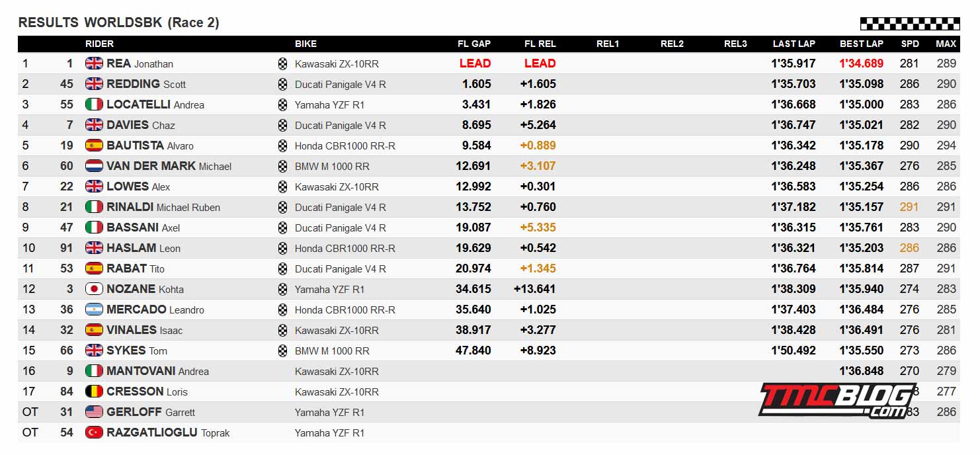Viewport: 980px width, 455px height.
Task: Click the checkered flag icon in SYKES Tom's row
Action: click(283, 351)
